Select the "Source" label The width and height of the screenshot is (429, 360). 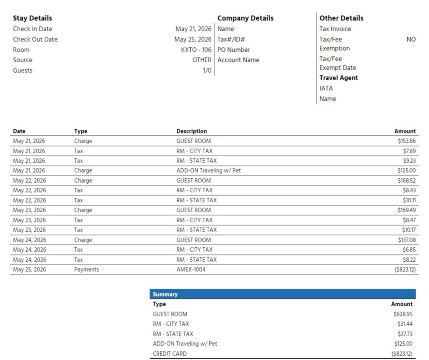[x=22, y=60]
